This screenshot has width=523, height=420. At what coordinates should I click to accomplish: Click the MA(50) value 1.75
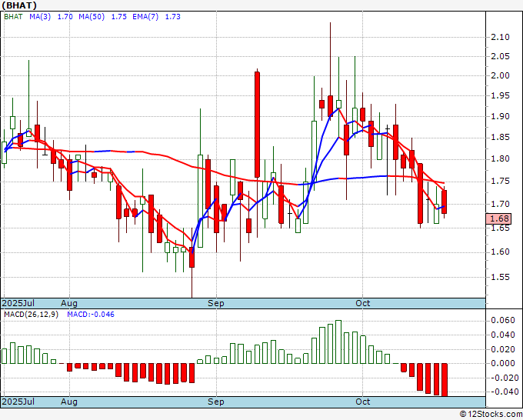click(x=118, y=17)
